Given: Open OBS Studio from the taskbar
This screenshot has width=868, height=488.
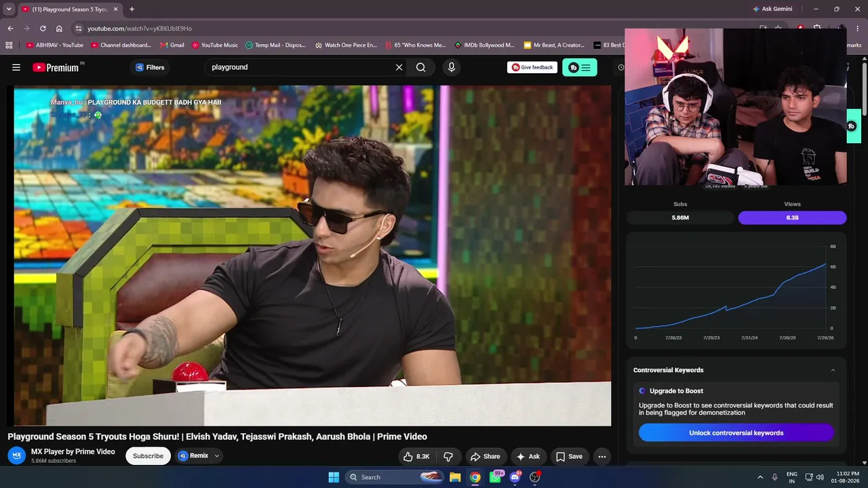Looking at the screenshot, I should point(535,477).
